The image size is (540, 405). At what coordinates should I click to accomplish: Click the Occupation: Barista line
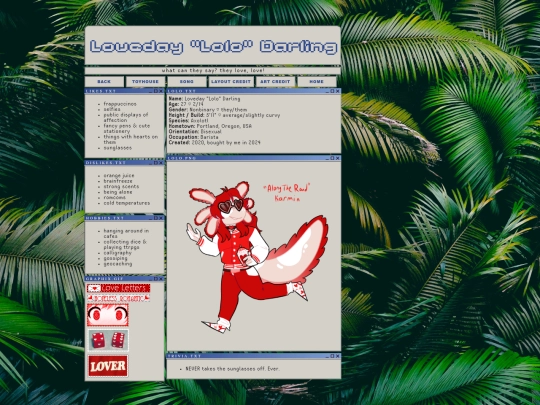(x=194, y=137)
